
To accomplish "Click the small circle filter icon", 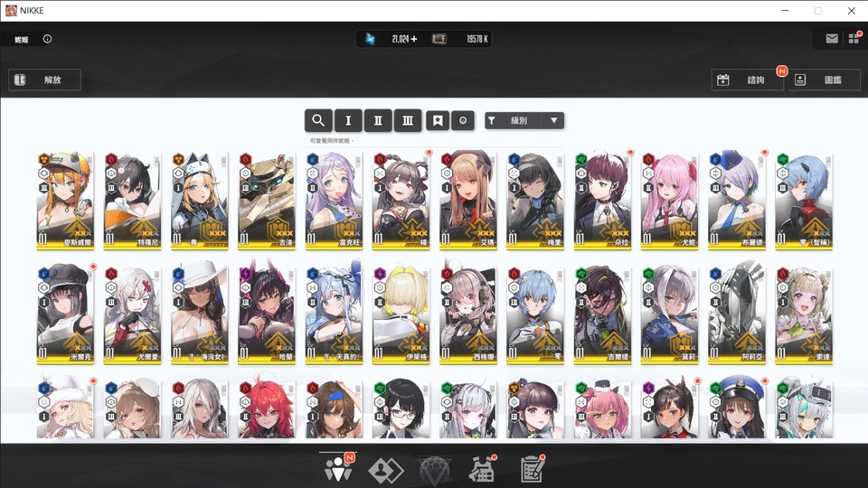I will point(462,120).
